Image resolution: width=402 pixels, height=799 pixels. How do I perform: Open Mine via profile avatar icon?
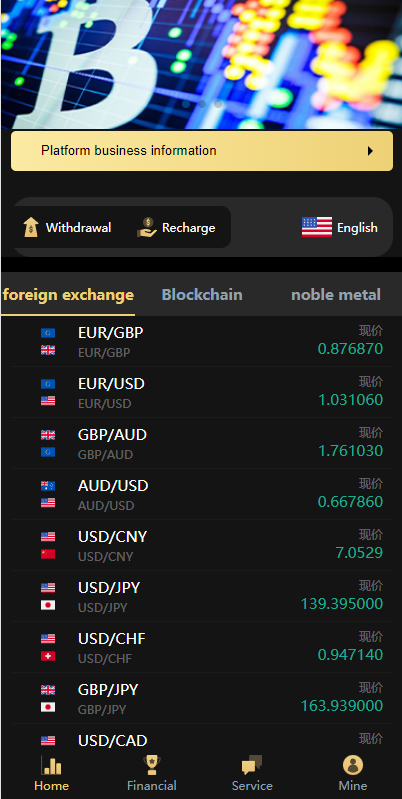353,765
